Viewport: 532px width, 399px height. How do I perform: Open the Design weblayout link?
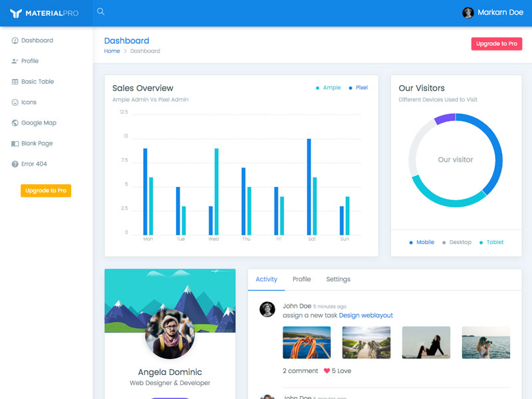(365, 315)
